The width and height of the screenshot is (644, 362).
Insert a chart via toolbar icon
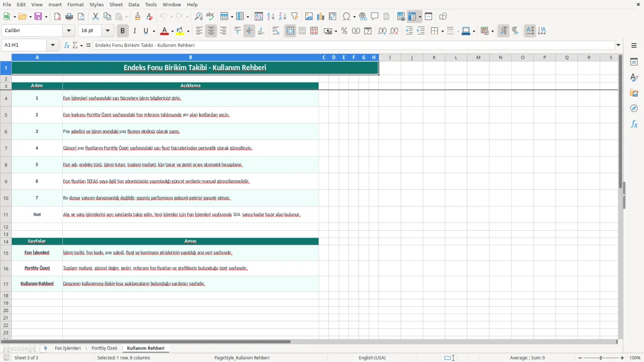click(x=321, y=17)
